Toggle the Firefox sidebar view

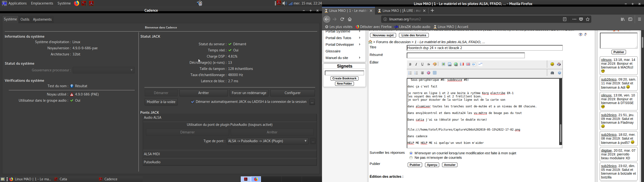(x=631, y=19)
